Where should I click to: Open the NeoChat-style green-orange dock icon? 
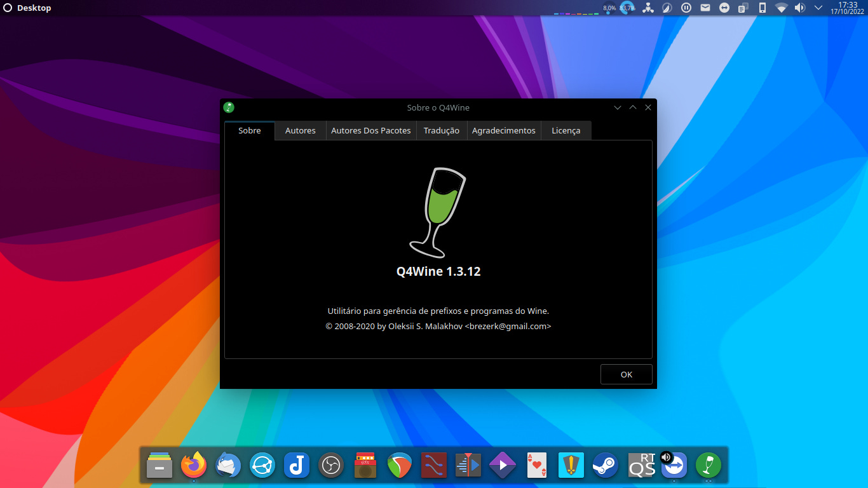coord(400,466)
